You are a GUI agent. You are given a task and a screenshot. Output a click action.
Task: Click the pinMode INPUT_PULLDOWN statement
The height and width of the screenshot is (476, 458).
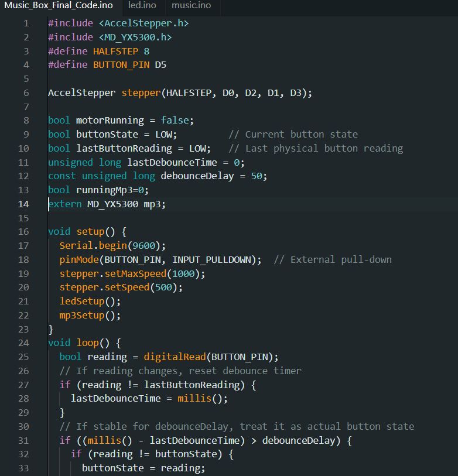point(160,260)
